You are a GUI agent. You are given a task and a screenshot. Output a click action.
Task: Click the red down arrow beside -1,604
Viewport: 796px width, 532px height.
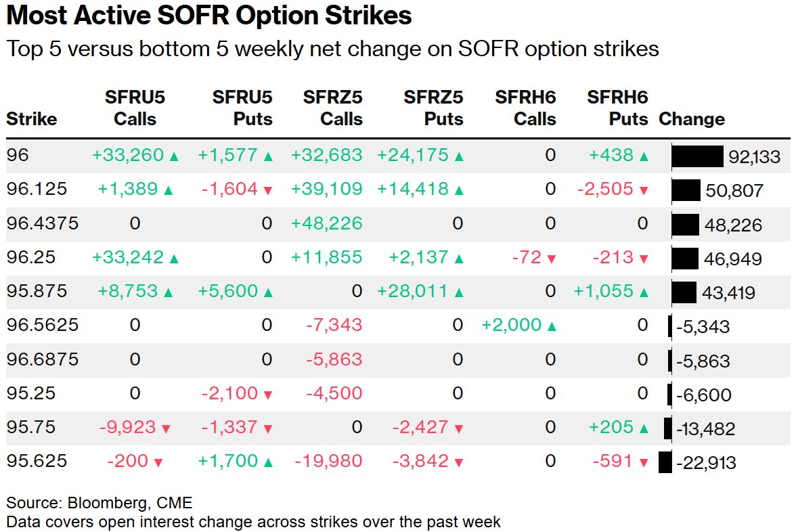coord(267,191)
